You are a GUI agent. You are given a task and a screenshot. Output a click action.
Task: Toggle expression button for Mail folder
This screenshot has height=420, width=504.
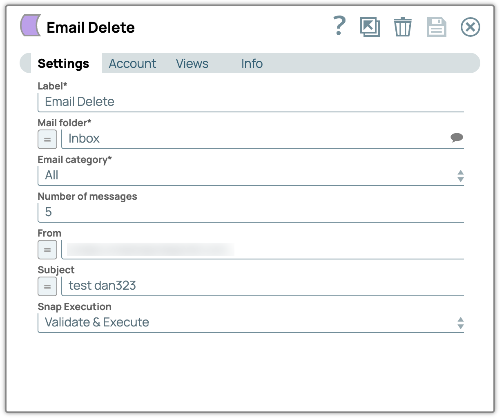pyautogui.click(x=47, y=139)
